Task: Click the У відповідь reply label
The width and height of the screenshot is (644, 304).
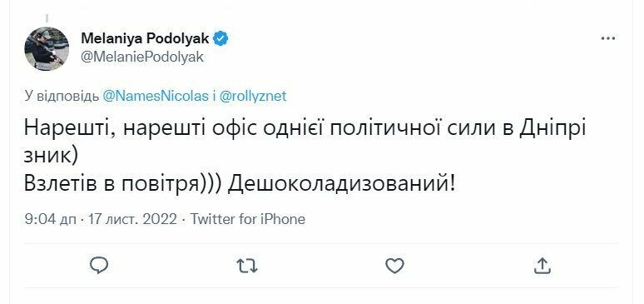Action: pyautogui.click(x=62, y=97)
